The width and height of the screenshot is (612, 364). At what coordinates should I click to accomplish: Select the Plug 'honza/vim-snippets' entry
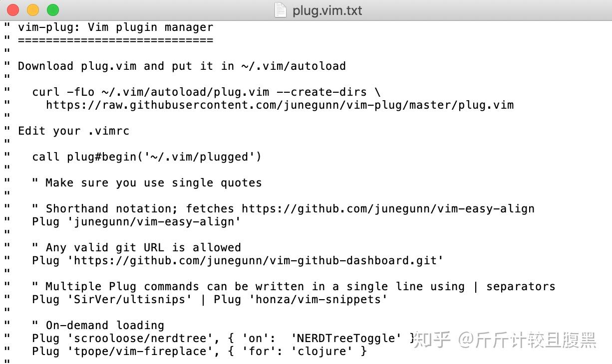pyautogui.click(x=303, y=299)
